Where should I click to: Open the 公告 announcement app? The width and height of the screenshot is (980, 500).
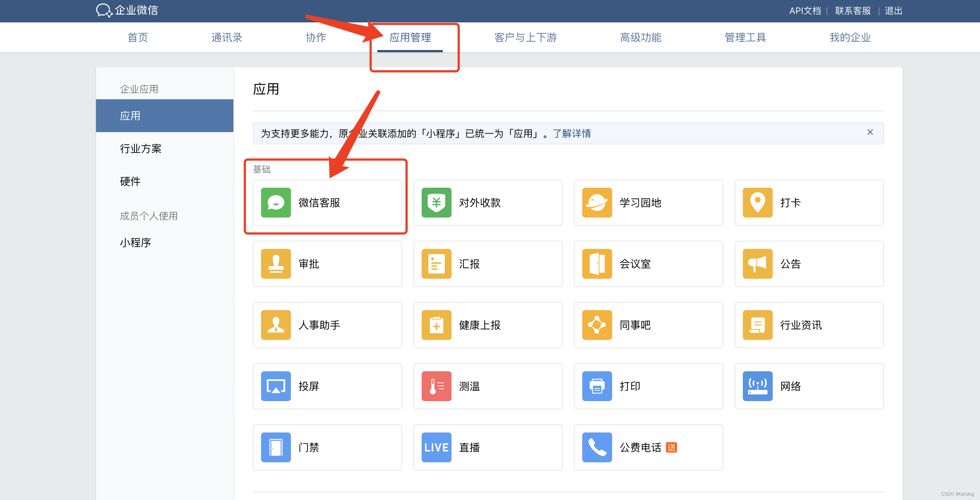tap(809, 264)
